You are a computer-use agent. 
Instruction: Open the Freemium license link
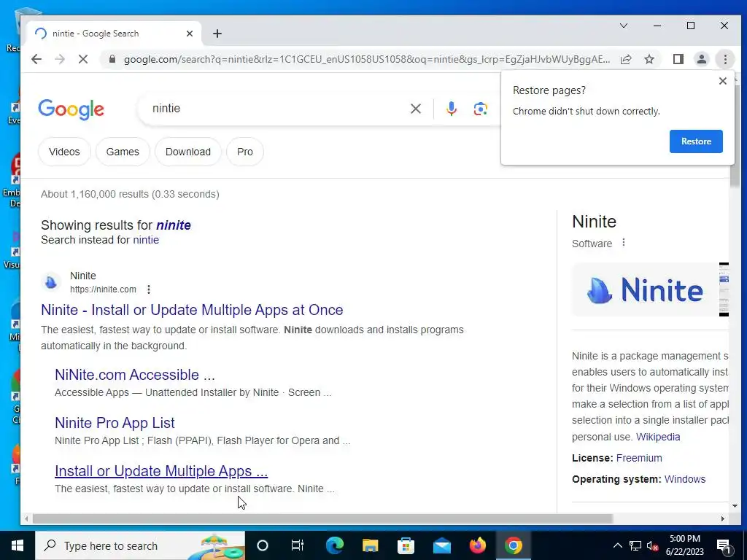point(639,458)
